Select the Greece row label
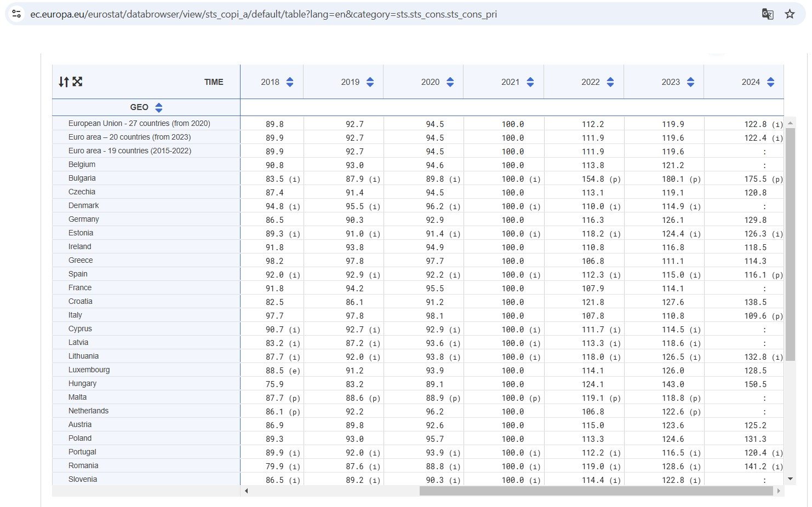Image resolution: width=812 pixels, height=507 pixels. 81,261
